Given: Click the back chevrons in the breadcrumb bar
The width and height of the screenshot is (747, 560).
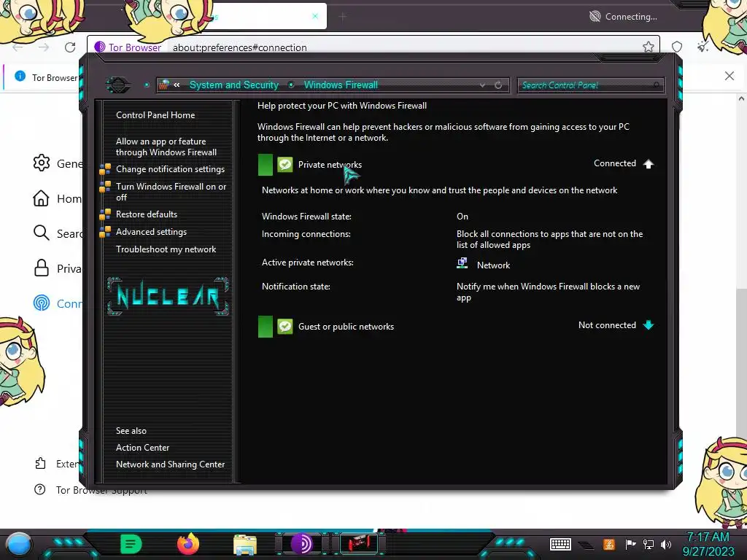Looking at the screenshot, I should pyautogui.click(x=177, y=85).
